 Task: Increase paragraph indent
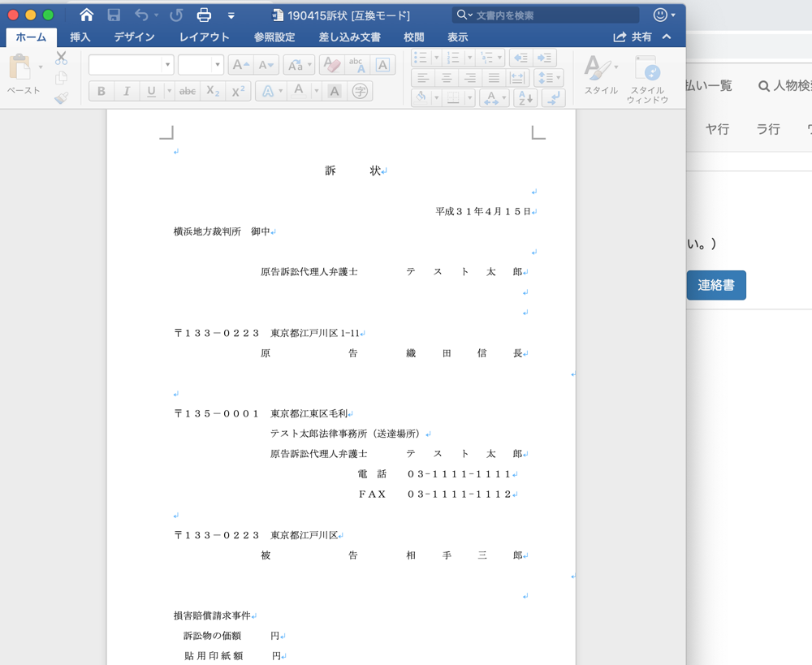click(x=545, y=58)
